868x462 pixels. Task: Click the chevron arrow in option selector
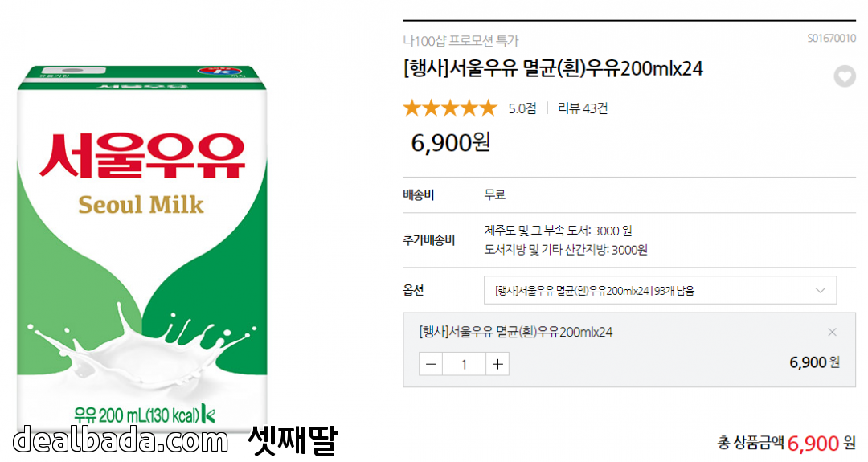(x=820, y=290)
